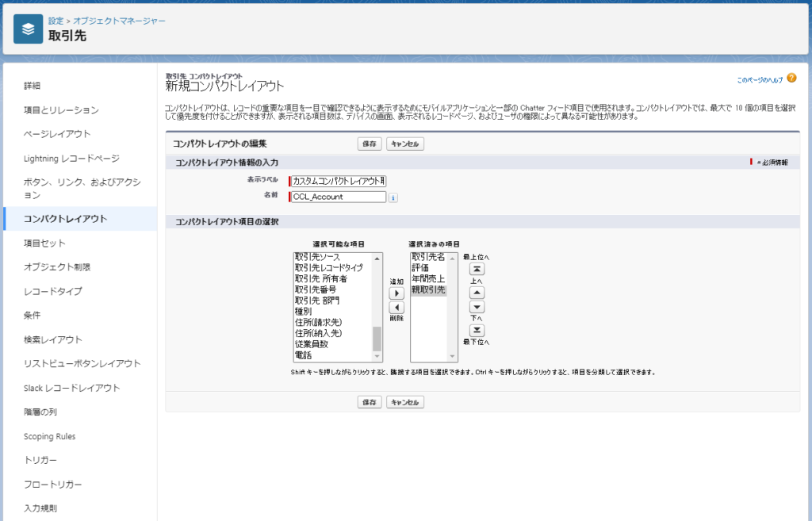Viewport: 812px width, 521px height.
Task: Move selected item to top (最上位へ)
Action: pos(477,269)
